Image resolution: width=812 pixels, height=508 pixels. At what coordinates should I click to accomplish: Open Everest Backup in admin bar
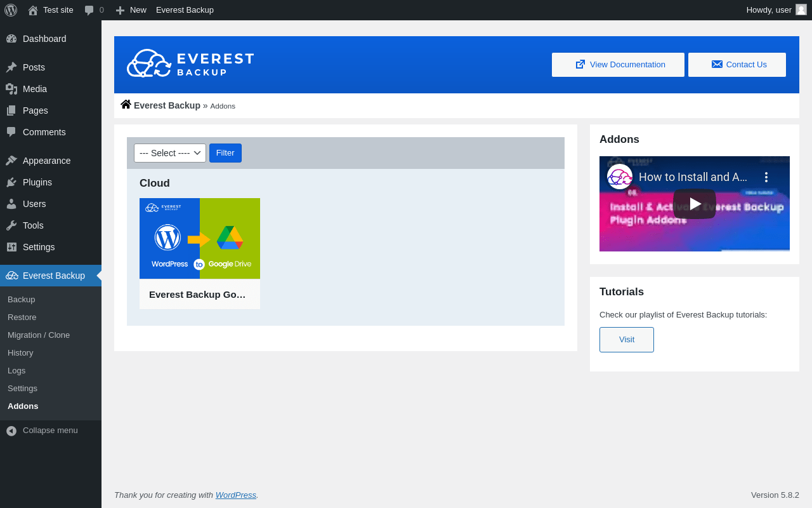point(185,10)
